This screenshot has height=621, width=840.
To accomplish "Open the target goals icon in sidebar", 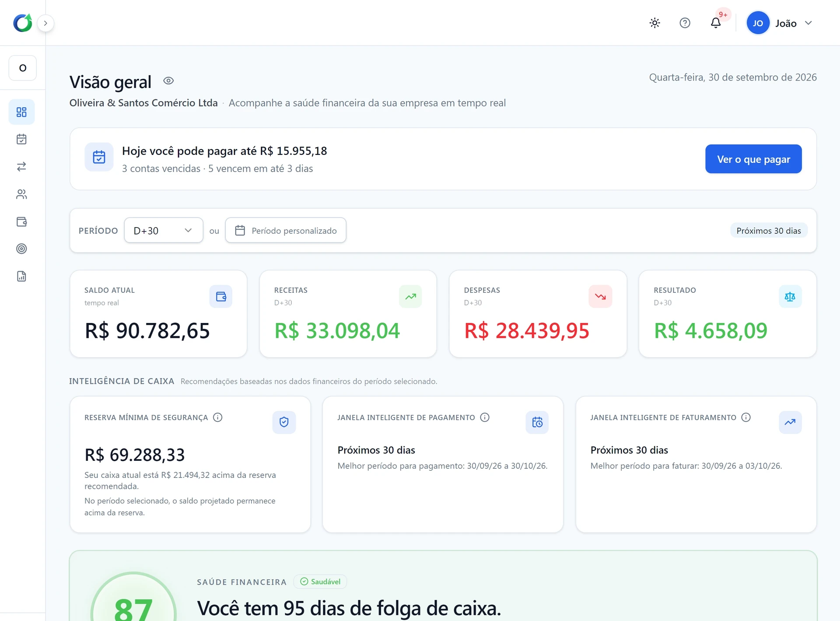I will coord(21,249).
